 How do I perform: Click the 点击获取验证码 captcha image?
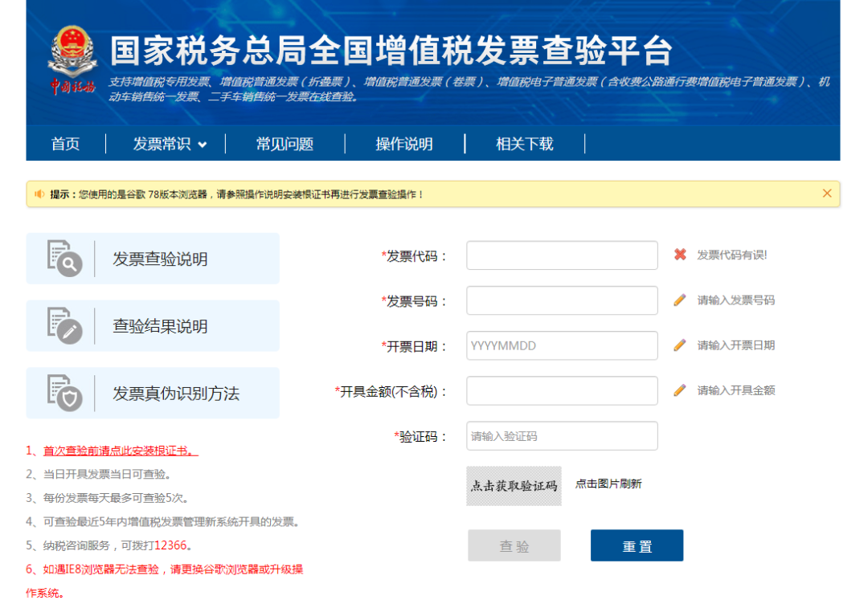tap(514, 485)
